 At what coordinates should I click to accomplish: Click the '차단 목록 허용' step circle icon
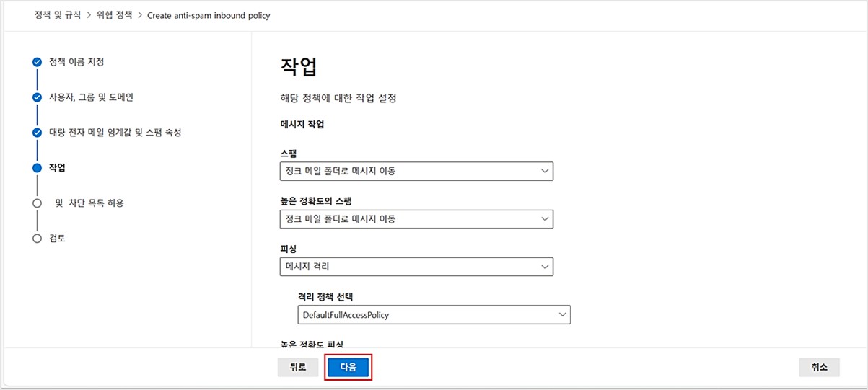coord(38,203)
